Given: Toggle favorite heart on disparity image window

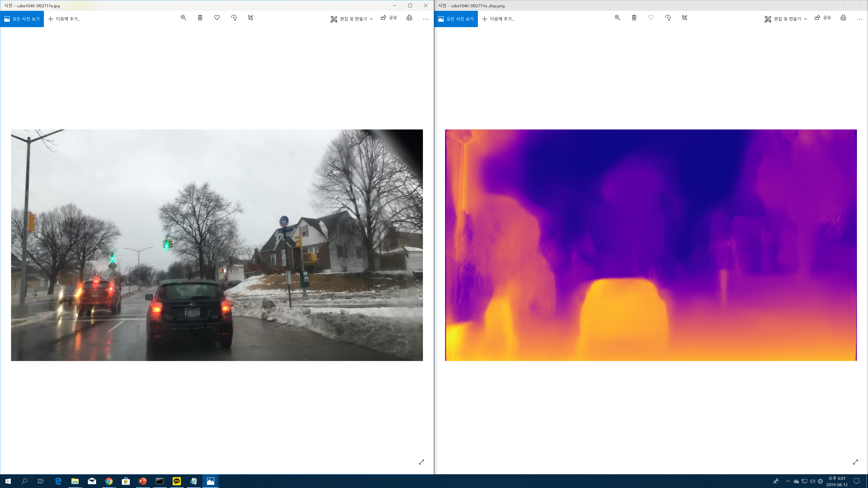Looking at the screenshot, I should 651,18.
